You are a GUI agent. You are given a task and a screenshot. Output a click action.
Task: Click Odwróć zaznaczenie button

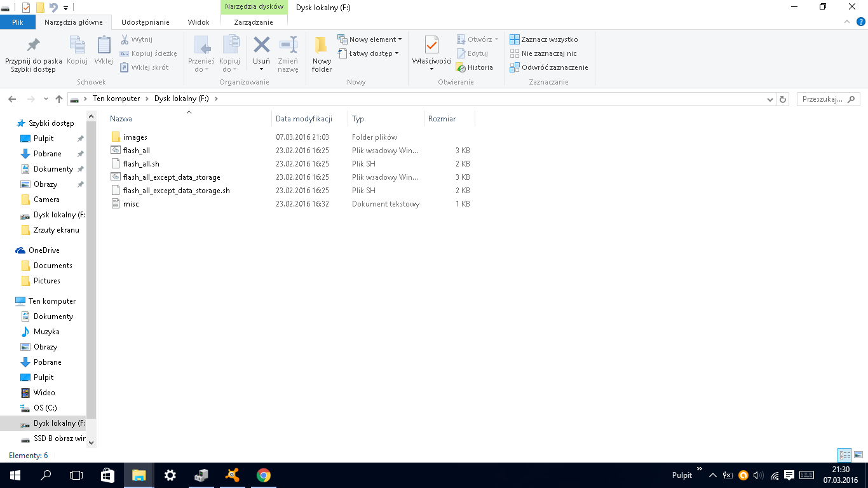(x=554, y=67)
